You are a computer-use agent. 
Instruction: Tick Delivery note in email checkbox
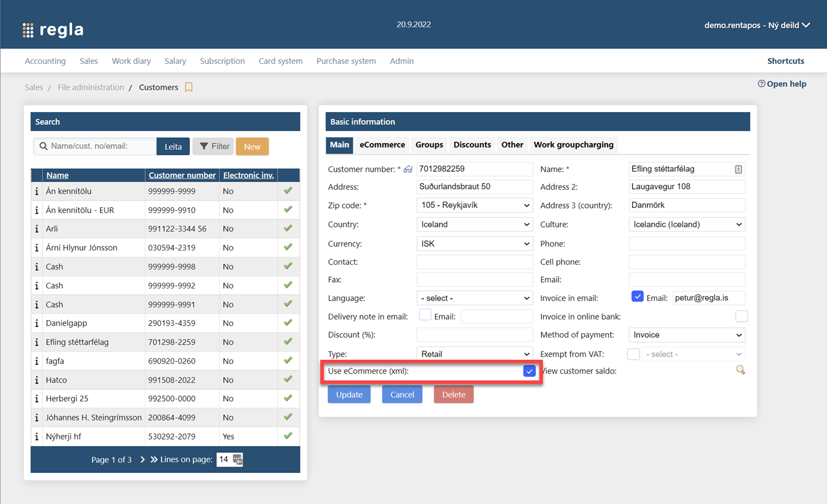pyautogui.click(x=425, y=315)
